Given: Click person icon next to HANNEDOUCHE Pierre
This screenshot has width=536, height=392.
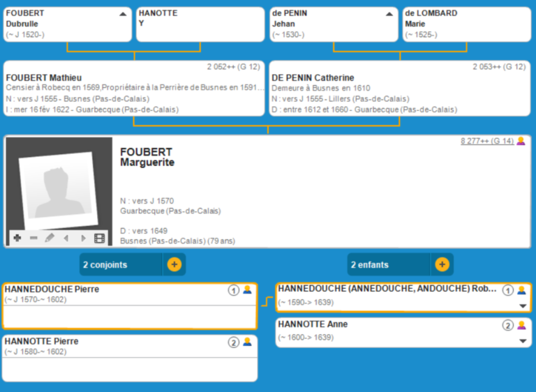Looking at the screenshot, I should (x=247, y=290).
